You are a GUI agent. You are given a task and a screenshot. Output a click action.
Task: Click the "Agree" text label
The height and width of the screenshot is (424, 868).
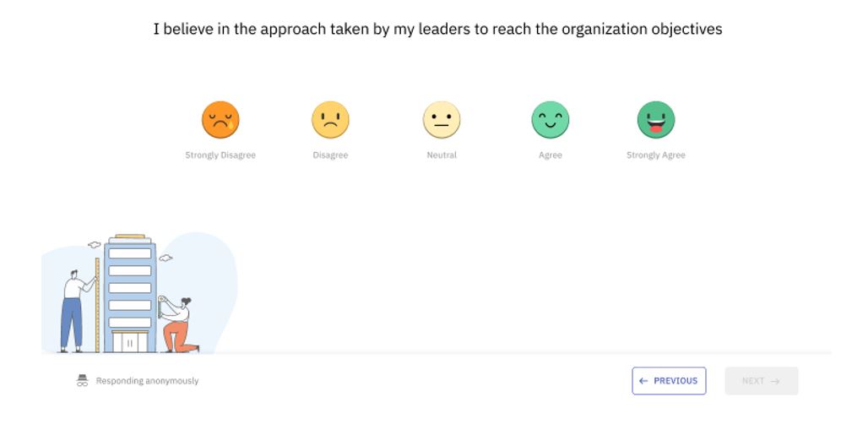tap(551, 155)
